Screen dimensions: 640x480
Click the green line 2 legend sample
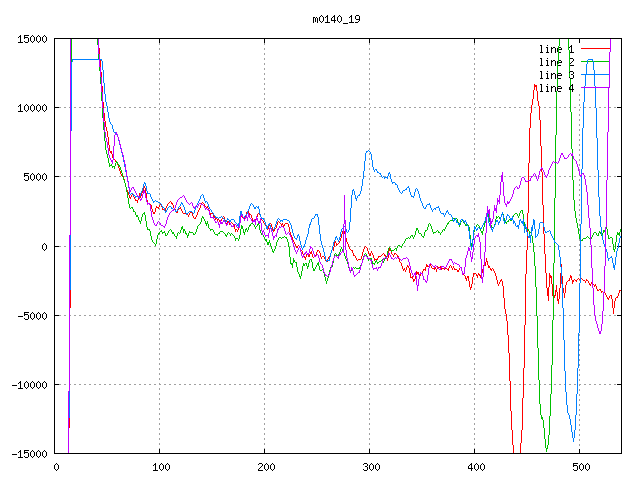[x=595, y=62]
